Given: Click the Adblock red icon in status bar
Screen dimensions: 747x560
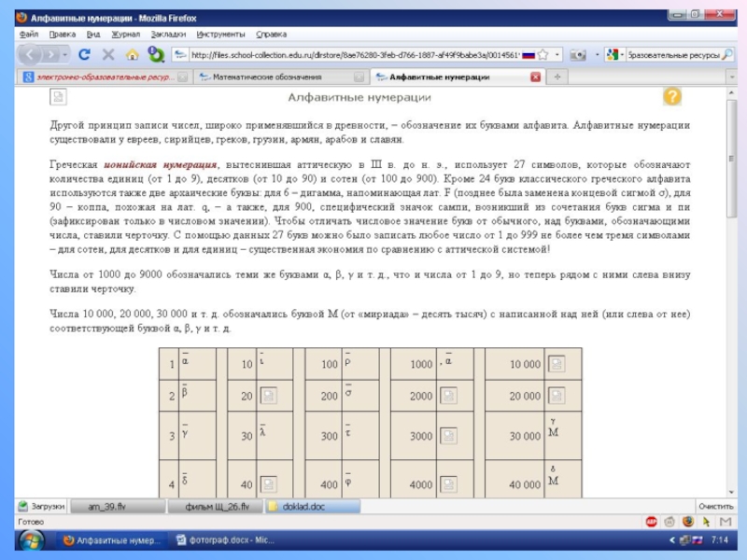Looking at the screenshot, I should point(651,522).
